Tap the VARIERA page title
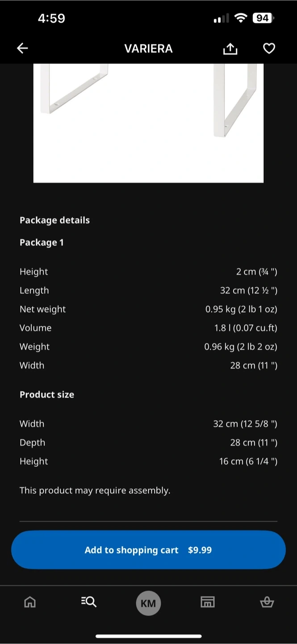This screenshot has height=644, width=297. [x=148, y=48]
